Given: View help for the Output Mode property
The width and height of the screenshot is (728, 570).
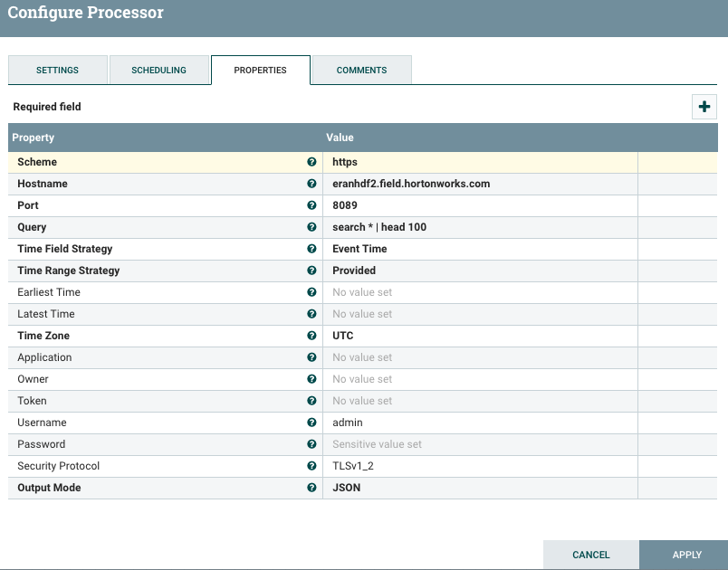Looking at the screenshot, I should click(x=311, y=488).
